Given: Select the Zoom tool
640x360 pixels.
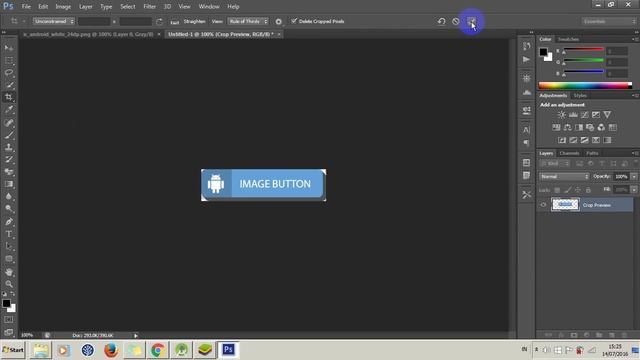Looking at the screenshot, I should (x=9, y=284).
